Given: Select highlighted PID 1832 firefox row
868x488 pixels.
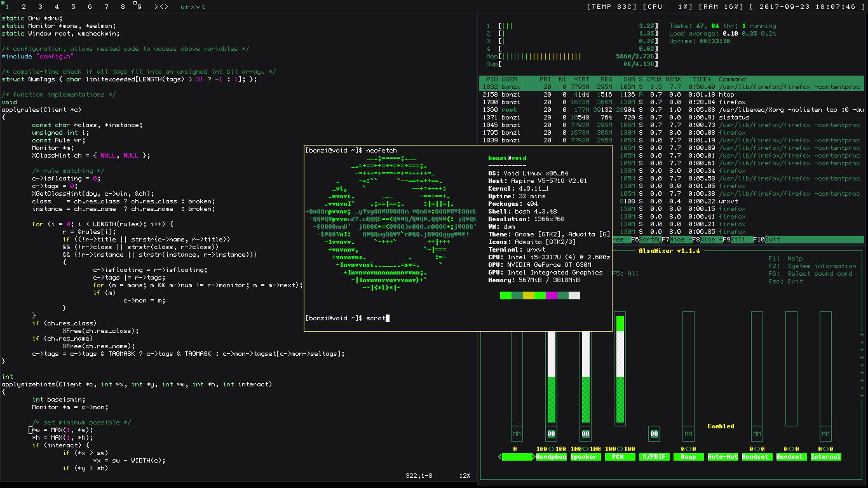Looking at the screenshot, I should coord(671,87).
